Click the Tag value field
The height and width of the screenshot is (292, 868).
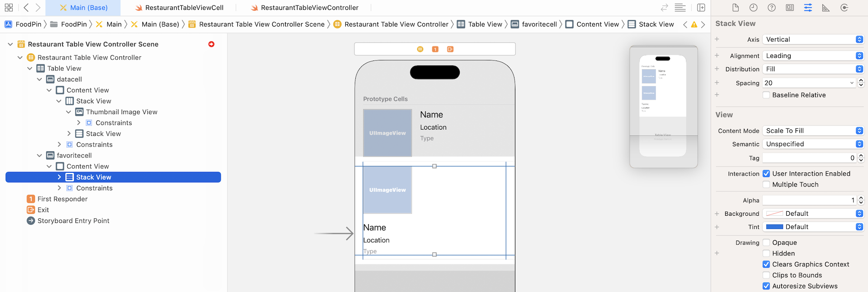click(x=809, y=158)
